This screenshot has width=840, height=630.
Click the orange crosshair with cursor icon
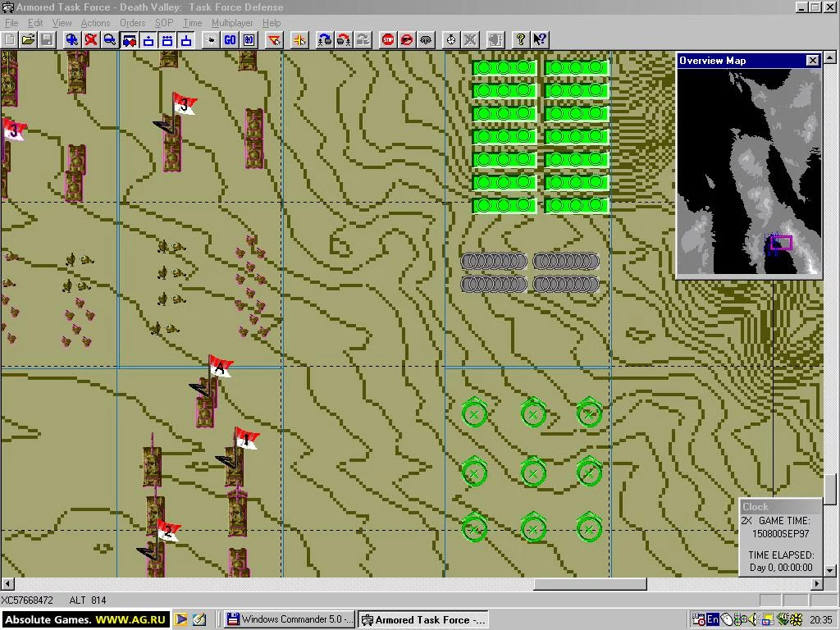299,39
